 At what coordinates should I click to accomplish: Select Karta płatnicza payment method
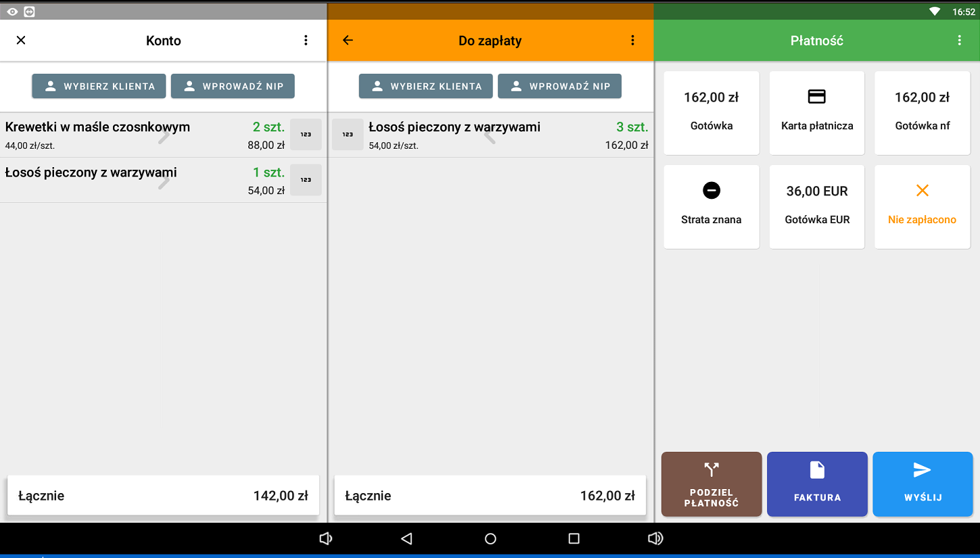pyautogui.click(x=817, y=113)
